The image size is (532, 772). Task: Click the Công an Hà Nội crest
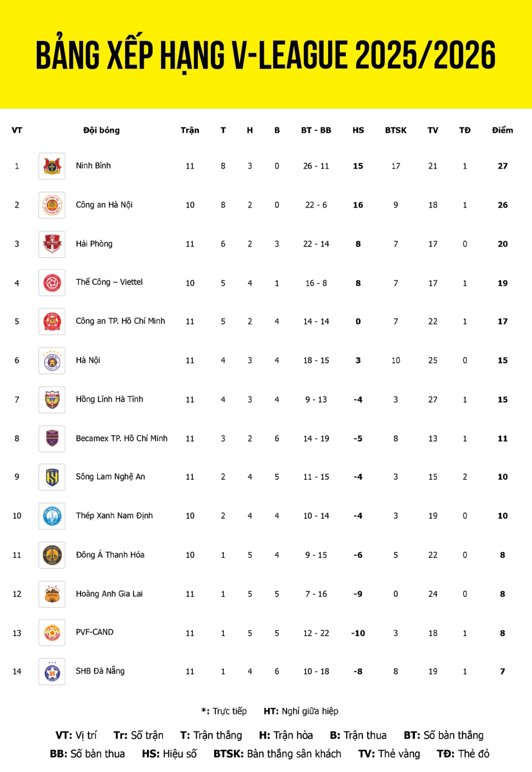[x=52, y=205]
